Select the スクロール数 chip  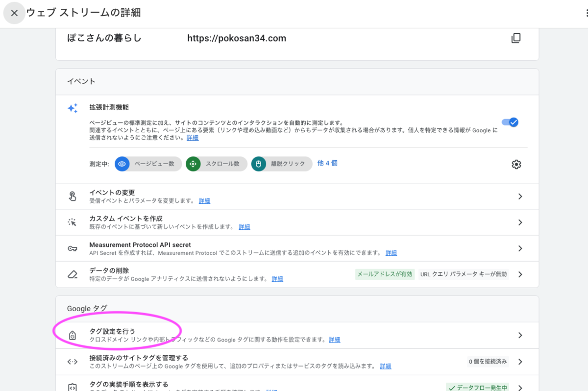[x=217, y=164]
